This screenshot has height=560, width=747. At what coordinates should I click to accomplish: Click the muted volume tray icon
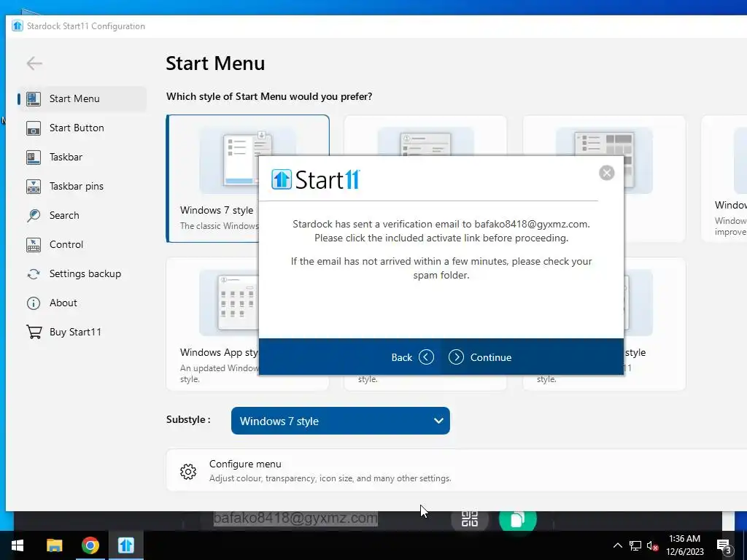[x=652, y=546]
